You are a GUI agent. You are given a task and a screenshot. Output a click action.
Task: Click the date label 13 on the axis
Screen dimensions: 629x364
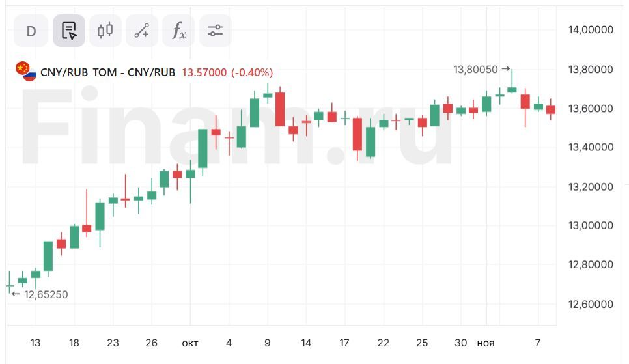pos(35,343)
